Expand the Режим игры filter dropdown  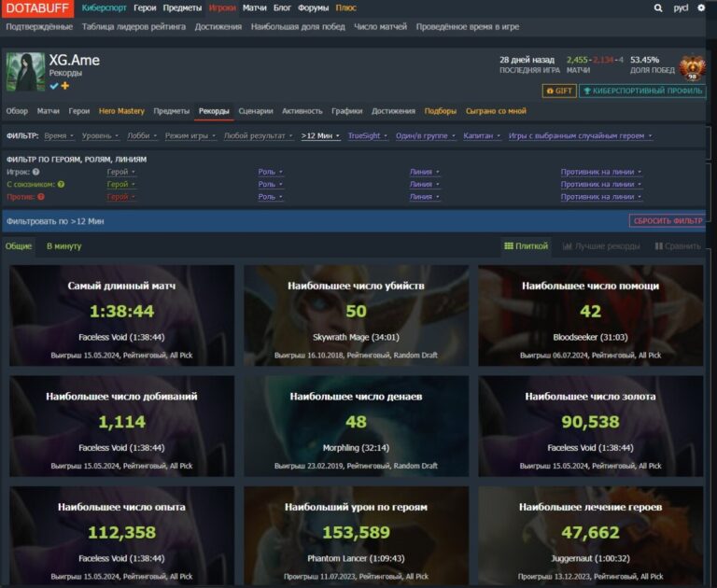click(x=190, y=135)
